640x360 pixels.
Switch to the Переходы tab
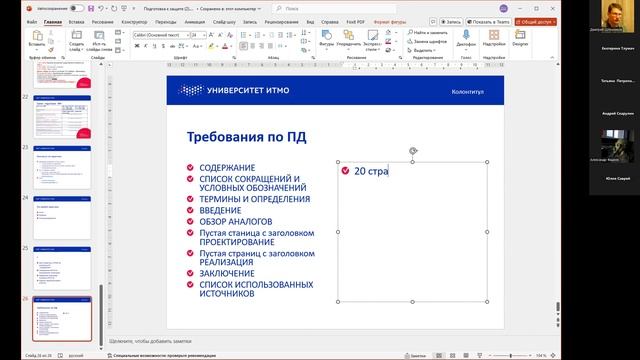[166, 22]
